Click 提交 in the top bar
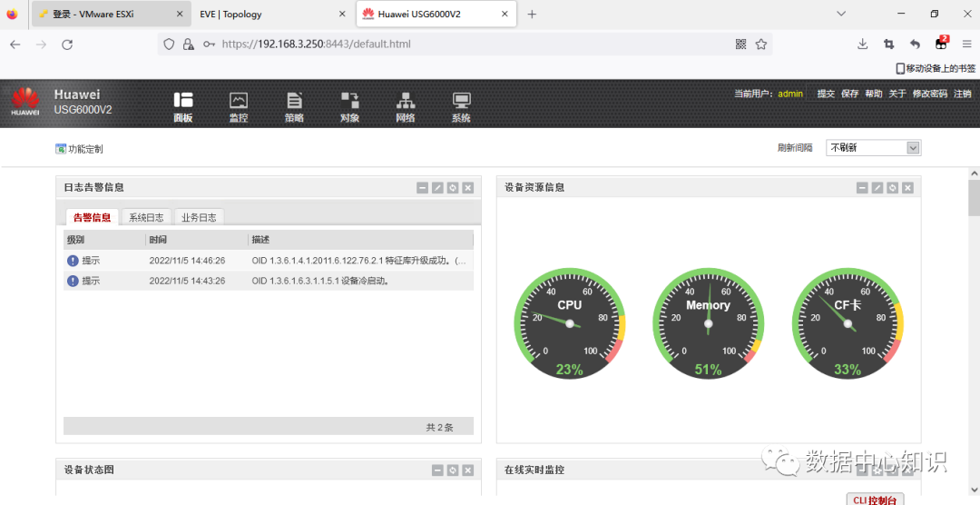 [x=826, y=94]
